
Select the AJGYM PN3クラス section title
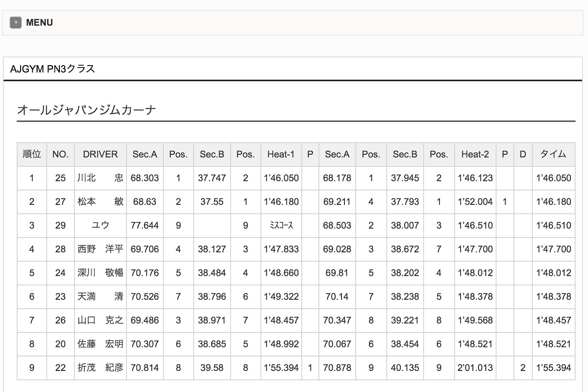click(52, 69)
